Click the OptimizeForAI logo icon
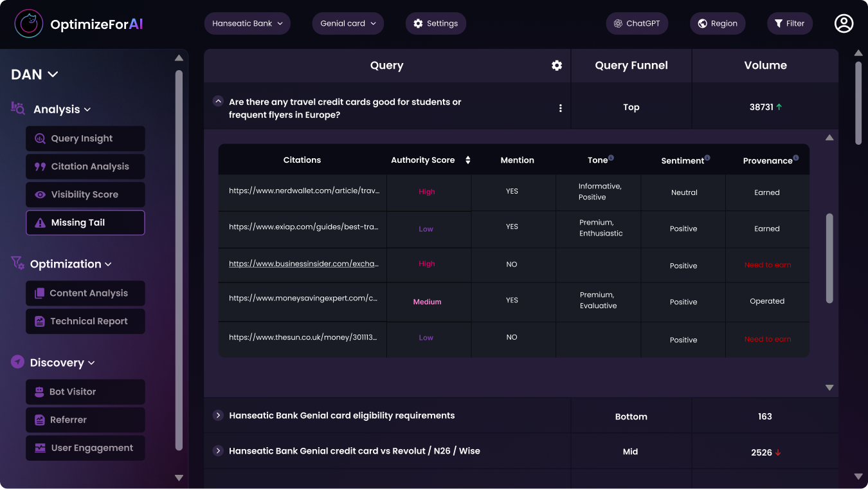 pyautogui.click(x=29, y=24)
